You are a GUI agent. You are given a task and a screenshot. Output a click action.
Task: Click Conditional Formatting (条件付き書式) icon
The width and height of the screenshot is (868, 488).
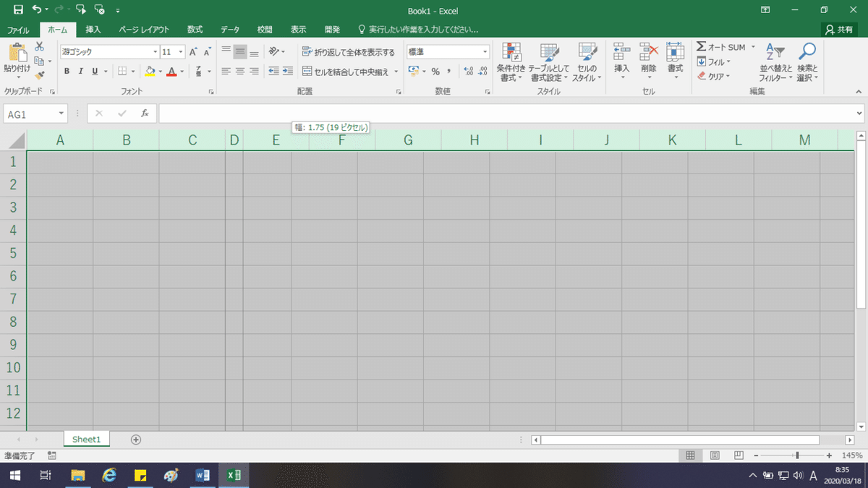(x=511, y=52)
